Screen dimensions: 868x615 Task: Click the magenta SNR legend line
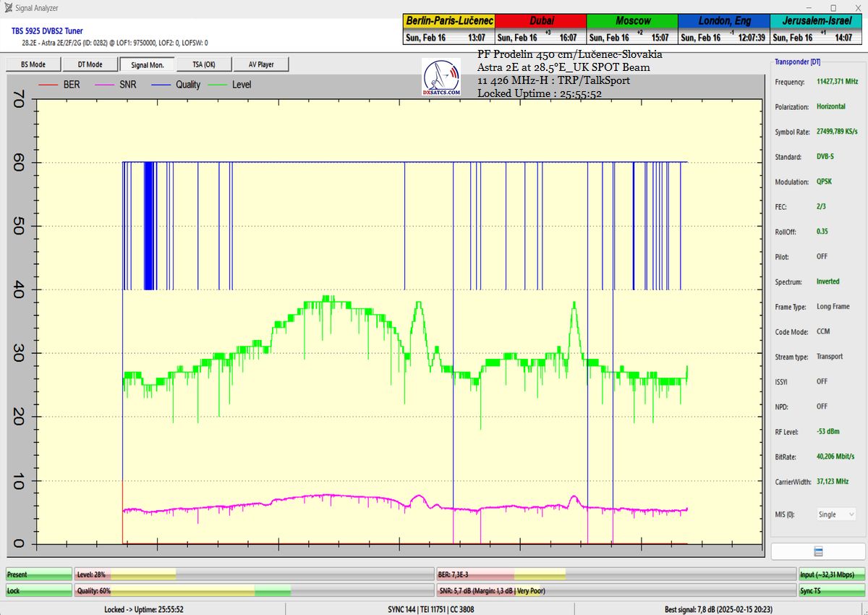[x=104, y=85]
